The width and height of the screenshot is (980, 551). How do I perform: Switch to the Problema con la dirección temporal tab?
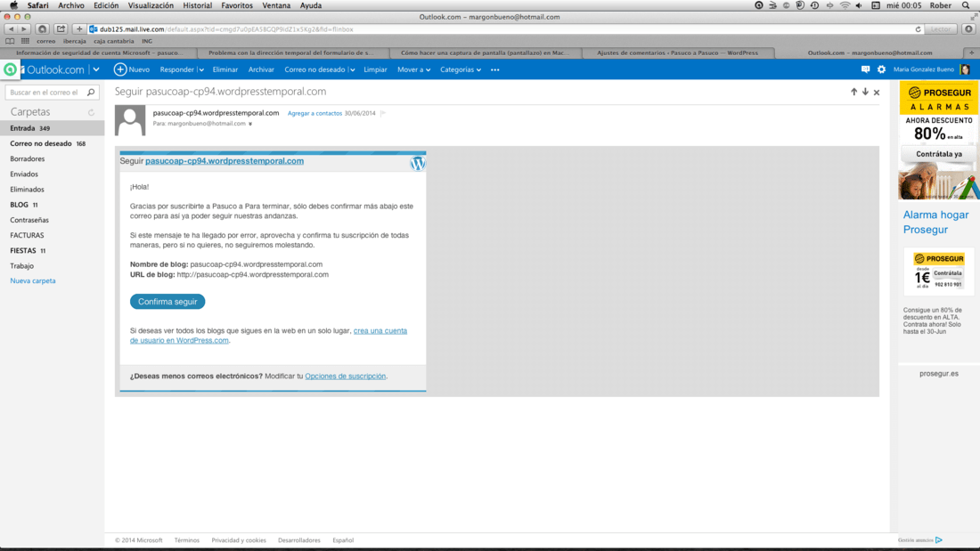[x=291, y=53]
